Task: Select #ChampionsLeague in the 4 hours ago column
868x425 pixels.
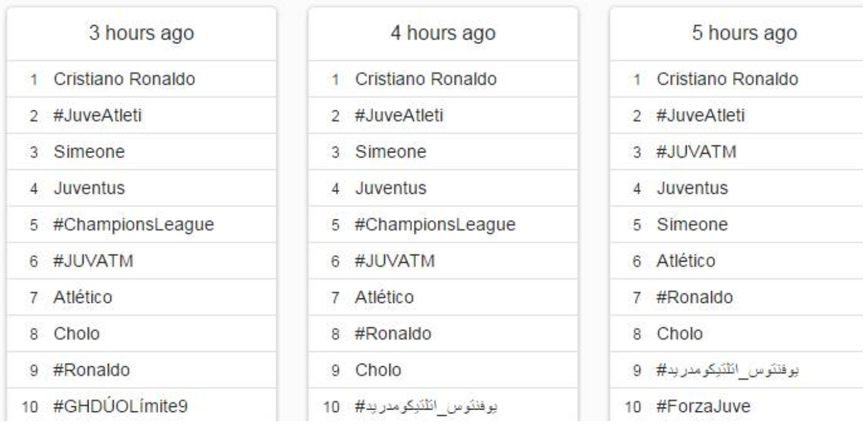Action: [x=435, y=224]
